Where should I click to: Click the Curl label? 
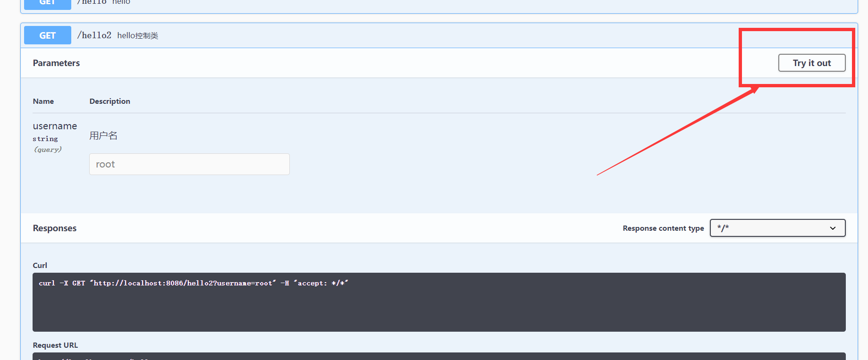click(x=40, y=266)
